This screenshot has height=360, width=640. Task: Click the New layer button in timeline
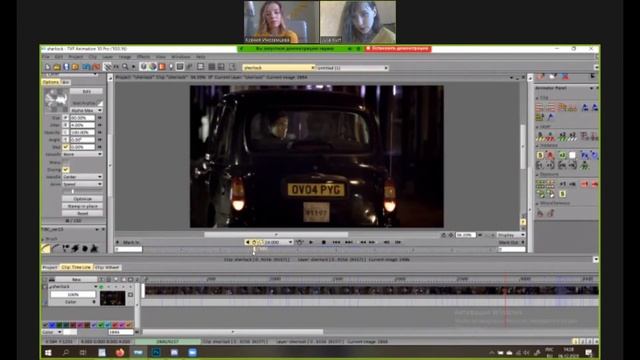click(76, 280)
